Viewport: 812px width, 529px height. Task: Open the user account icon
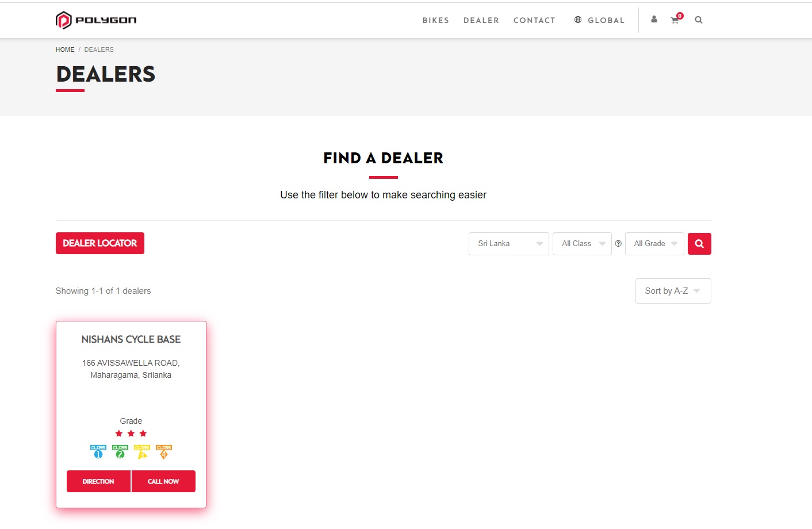[654, 20]
